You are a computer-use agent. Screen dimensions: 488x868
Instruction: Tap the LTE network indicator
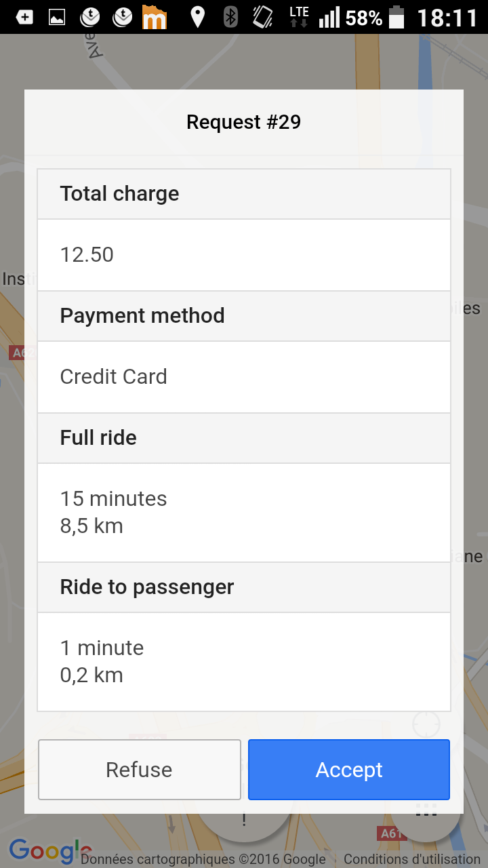pyautogui.click(x=298, y=18)
